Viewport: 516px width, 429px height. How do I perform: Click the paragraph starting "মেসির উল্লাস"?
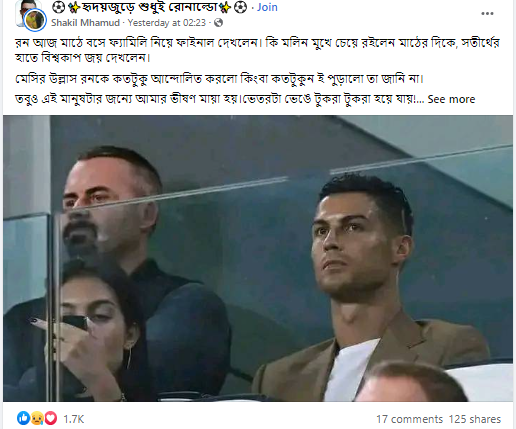(219, 79)
